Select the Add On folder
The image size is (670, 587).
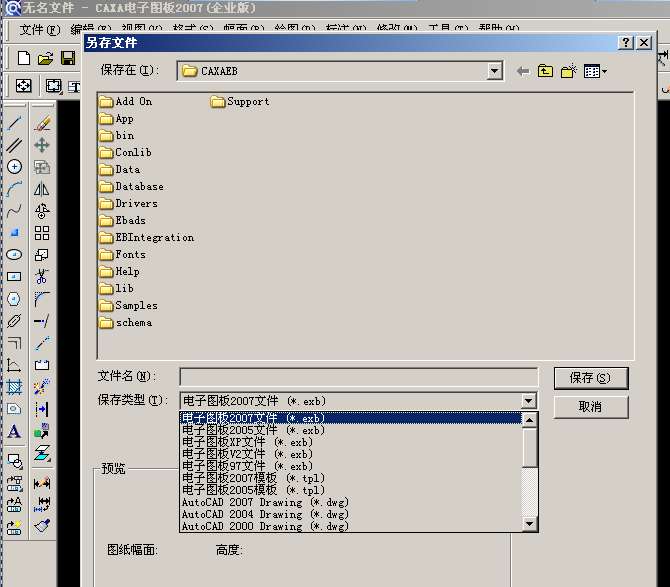126,102
